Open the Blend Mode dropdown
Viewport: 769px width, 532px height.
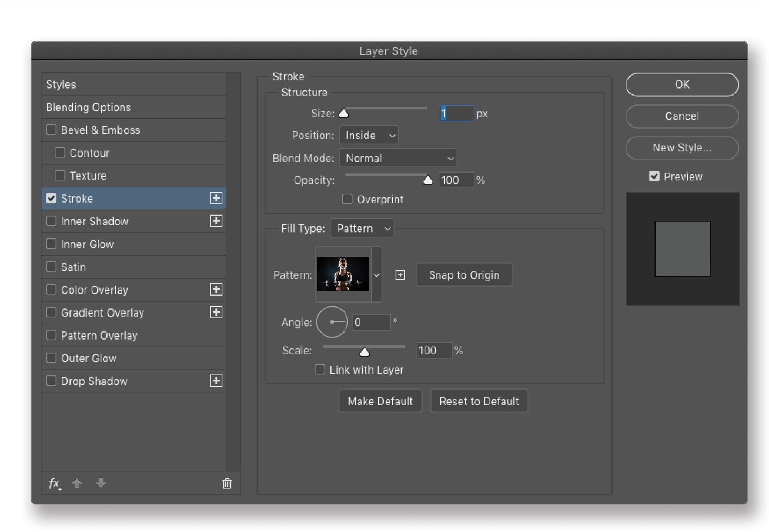398,158
